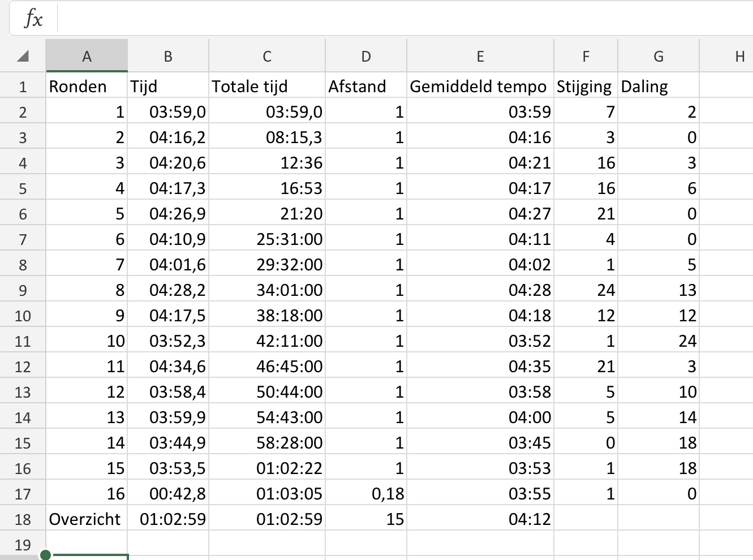Select the "Afstand" header cell

click(366, 87)
